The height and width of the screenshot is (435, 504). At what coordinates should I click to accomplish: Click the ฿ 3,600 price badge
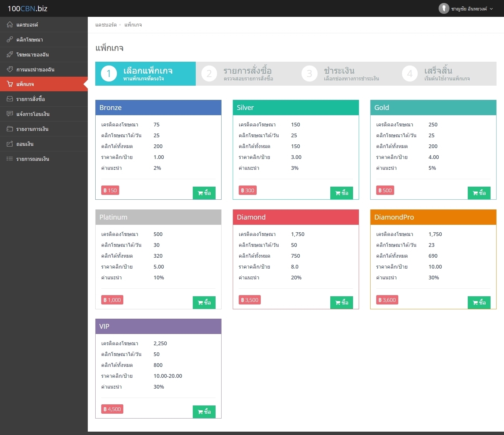[387, 300]
